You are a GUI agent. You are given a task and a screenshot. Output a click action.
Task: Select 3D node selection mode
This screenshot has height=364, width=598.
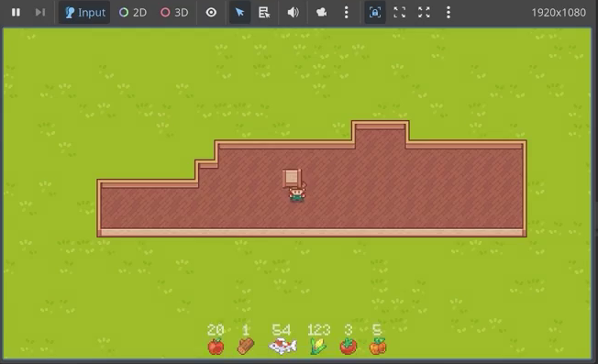174,12
